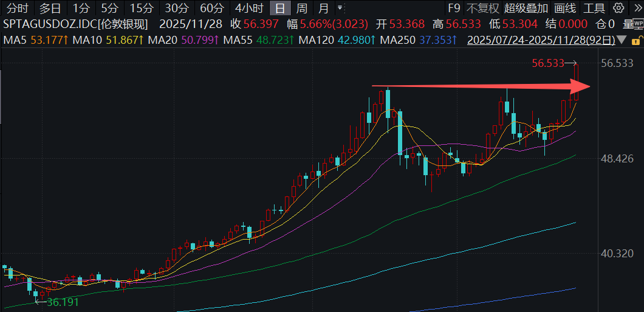Open the period list dropdown after 月
644x312 pixels.
339,8
